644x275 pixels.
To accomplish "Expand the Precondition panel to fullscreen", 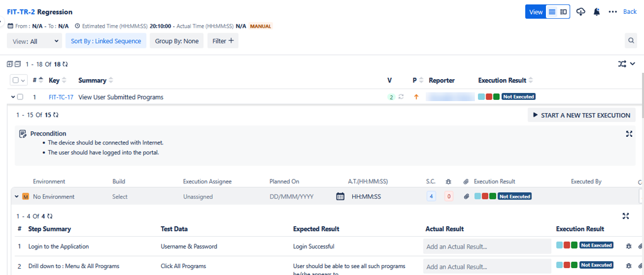I will click(x=629, y=134).
